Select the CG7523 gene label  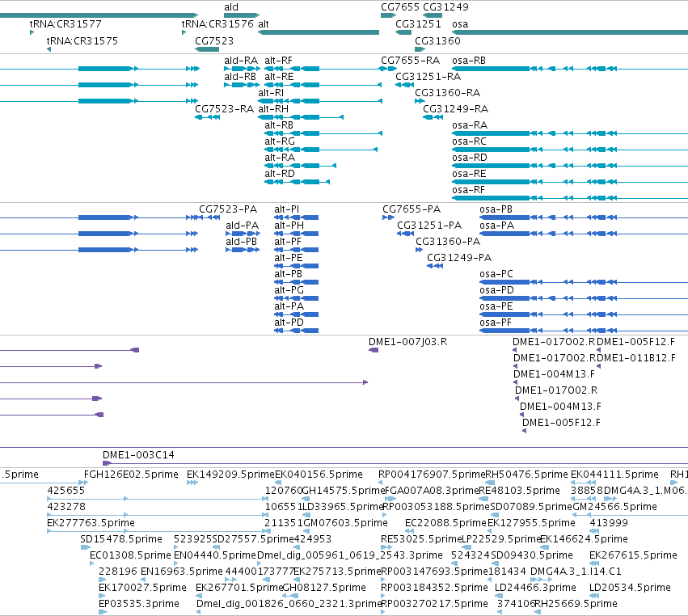pos(214,40)
